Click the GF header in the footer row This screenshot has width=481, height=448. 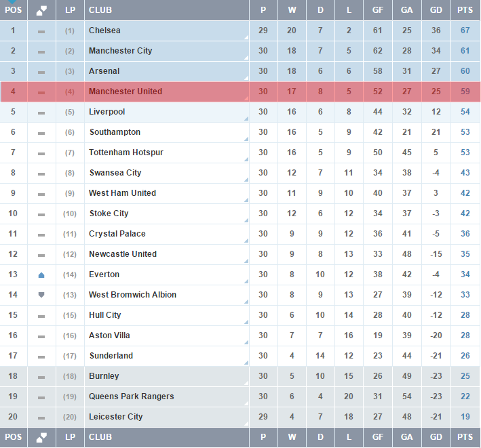click(378, 437)
